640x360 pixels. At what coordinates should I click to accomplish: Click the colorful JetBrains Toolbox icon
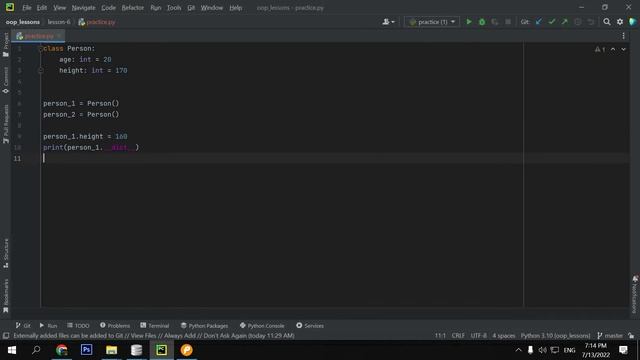[633, 22]
